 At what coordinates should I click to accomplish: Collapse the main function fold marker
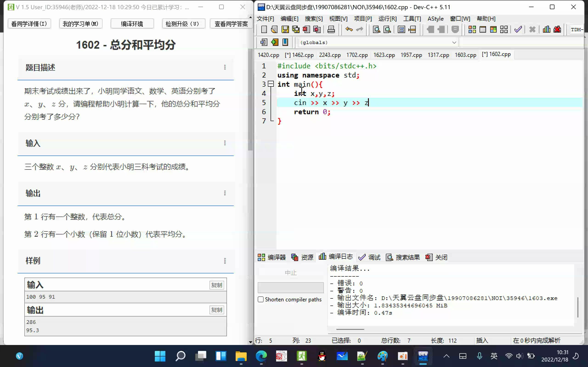tap(271, 84)
